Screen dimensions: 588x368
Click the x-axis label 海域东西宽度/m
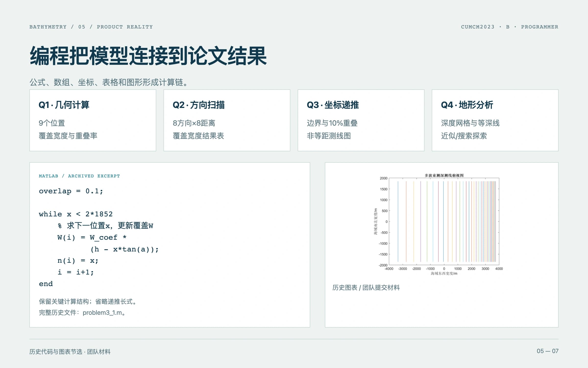coord(444,273)
